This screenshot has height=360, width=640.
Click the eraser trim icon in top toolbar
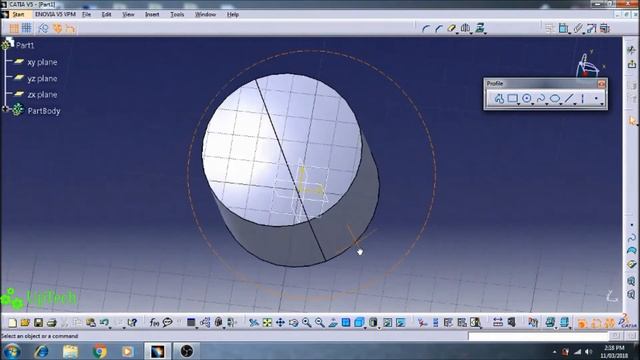click(451, 28)
